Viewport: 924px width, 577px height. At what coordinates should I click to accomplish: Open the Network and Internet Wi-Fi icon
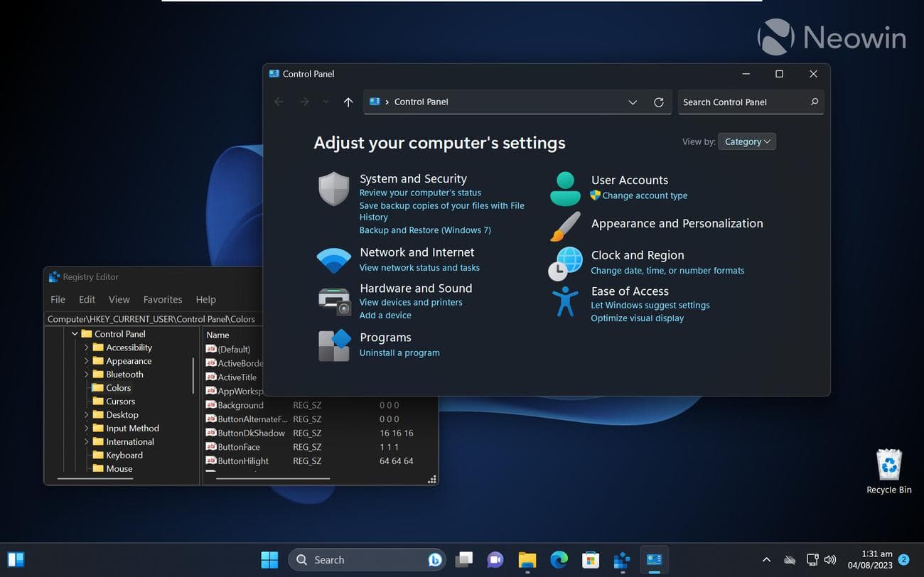tap(333, 260)
